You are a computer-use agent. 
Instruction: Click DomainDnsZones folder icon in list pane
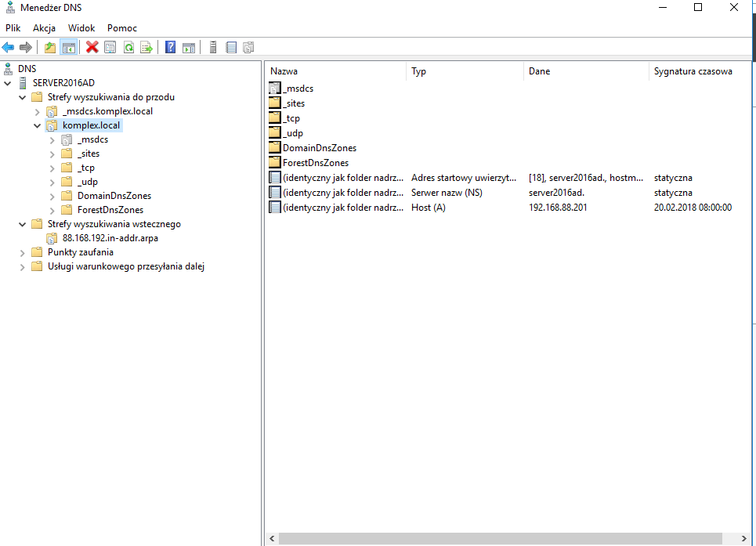click(275, 147)
